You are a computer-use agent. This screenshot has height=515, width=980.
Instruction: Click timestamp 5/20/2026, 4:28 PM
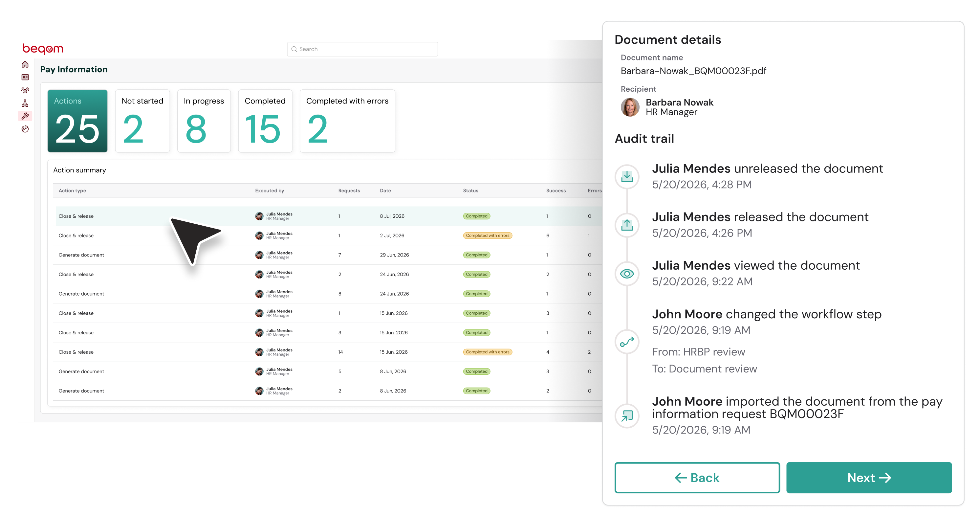[x=702, y=185]
